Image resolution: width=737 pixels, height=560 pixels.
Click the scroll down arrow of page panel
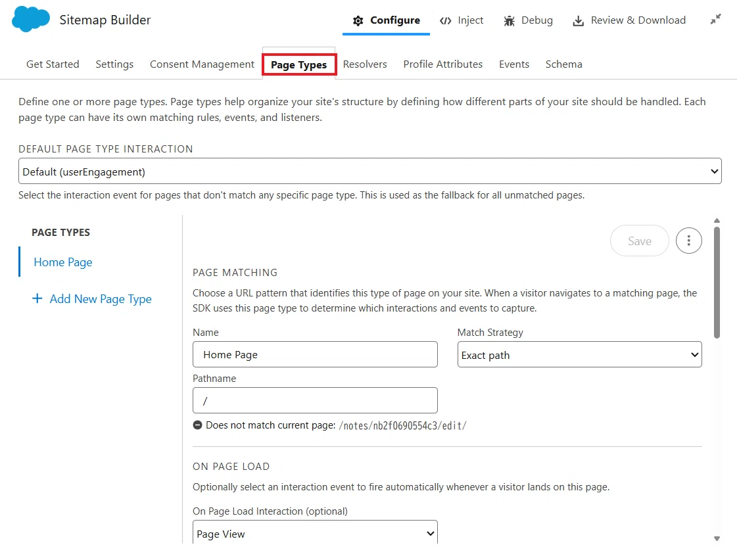coord(717,539)
